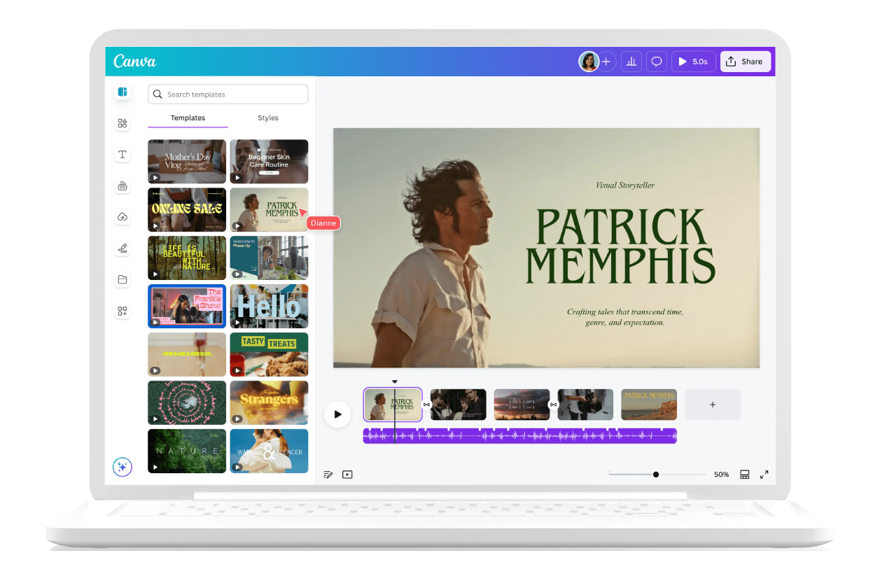This screenshot has width=894, height=588.
Task: Switch to the Templates tab
Action: tap(188, 118)
